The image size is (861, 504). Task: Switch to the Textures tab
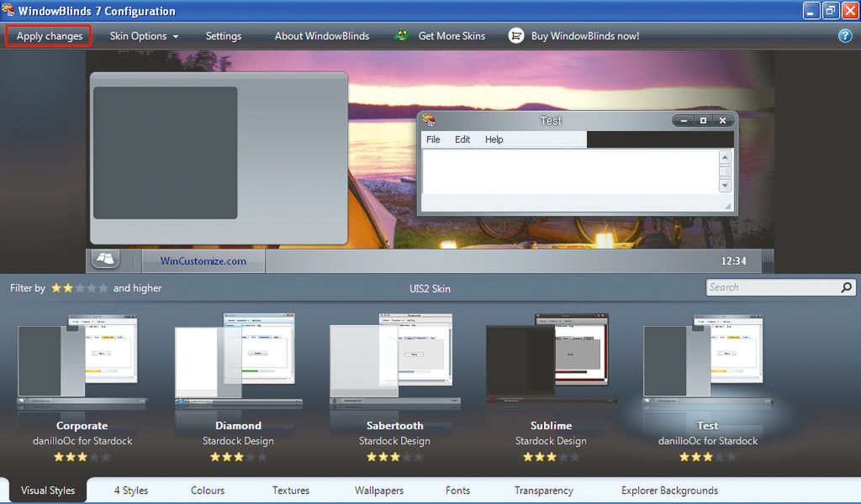click(290, 491)
